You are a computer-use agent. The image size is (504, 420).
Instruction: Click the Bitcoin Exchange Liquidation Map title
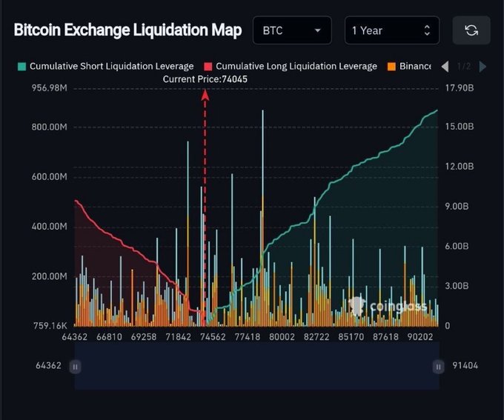[x=127, y=30]
